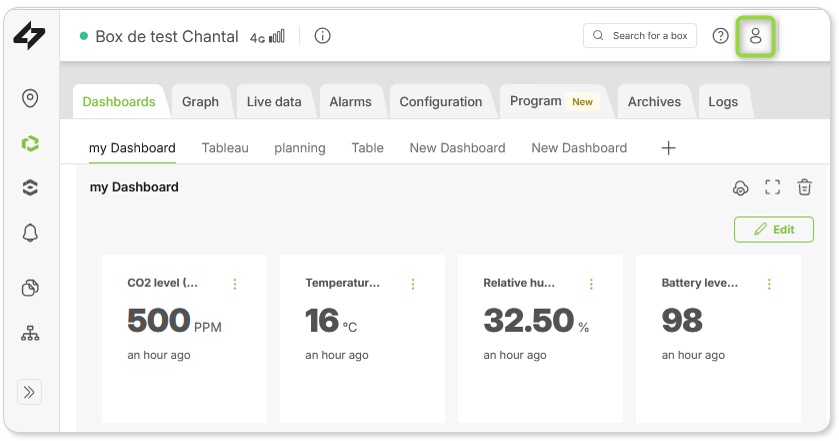Viewport: 839px width, 441px height.
Task: Click the 98 battery level value
Action: (x=682, y=321)
